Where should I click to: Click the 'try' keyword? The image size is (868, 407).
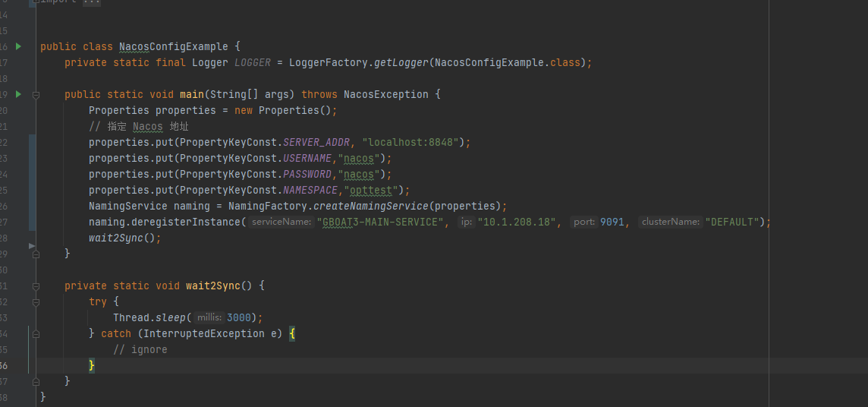tap(97, 301)
